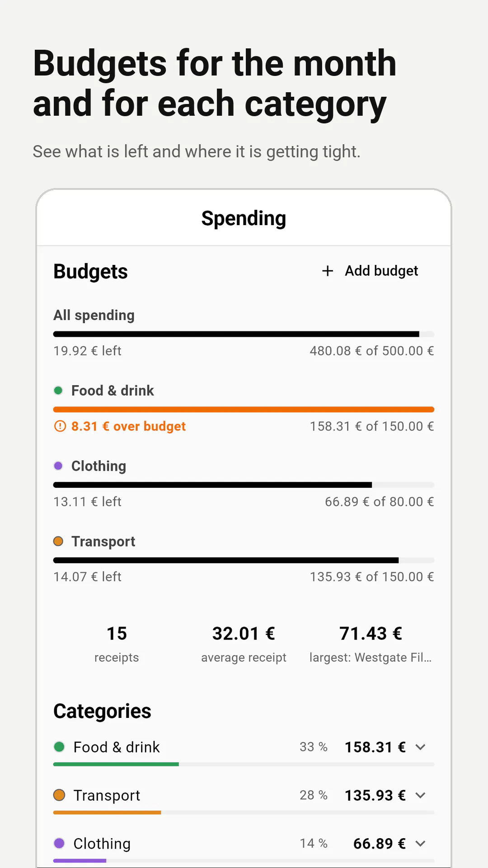Image resolution: width=488 pixels, height=868 pixels.
Task: Expand the Food & drink category chevron
Action: [x=421, y=747]
